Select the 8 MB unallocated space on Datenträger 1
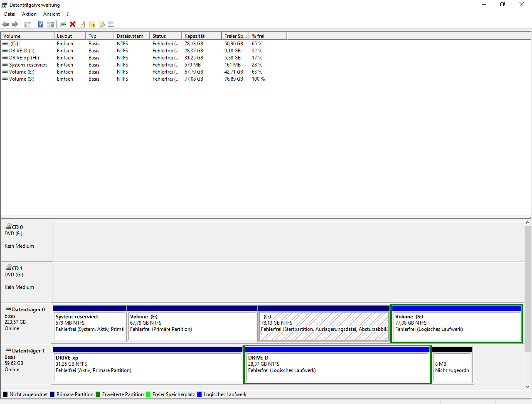This screenshot has height=404, width=532. tap(452, 366)
